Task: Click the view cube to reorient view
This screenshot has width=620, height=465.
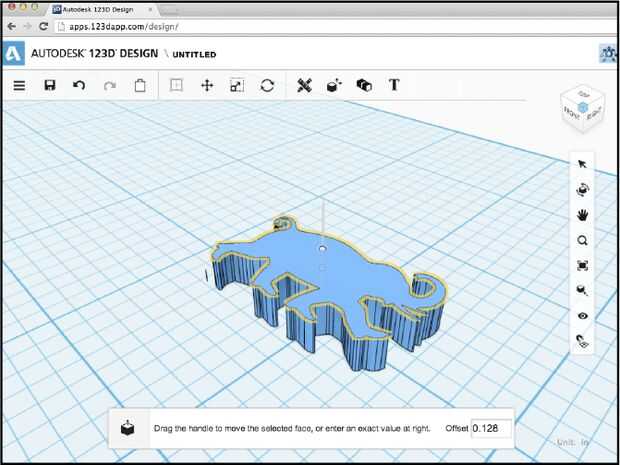Action: pos(582,108)
